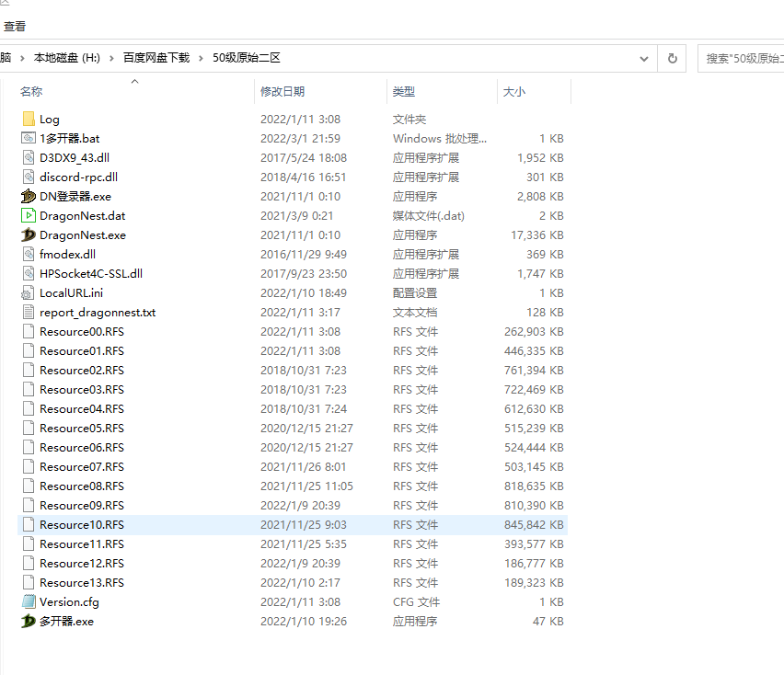Viewport: 784px width, 675px height.
Task: Click the Resource02.RFS file icon
Action: pyautogui.click(x=29, y=371)
